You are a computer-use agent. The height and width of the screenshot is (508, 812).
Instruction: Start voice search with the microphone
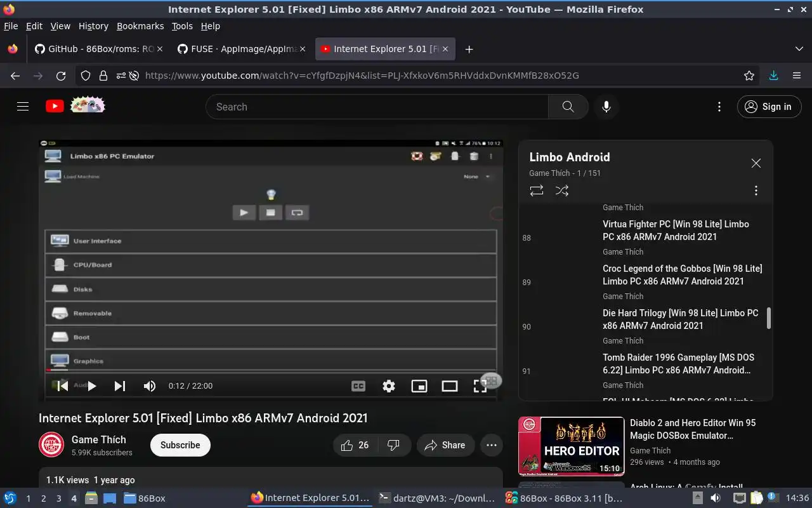coord(606,107)
